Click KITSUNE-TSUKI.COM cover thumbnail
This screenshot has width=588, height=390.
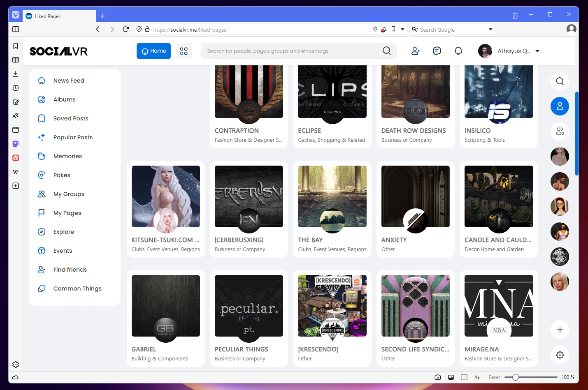click(166, 196)
